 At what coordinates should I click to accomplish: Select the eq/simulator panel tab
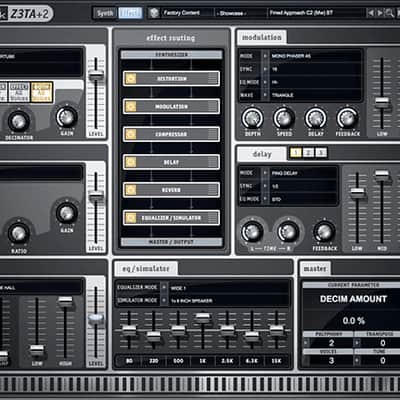(x=146, y=269)
